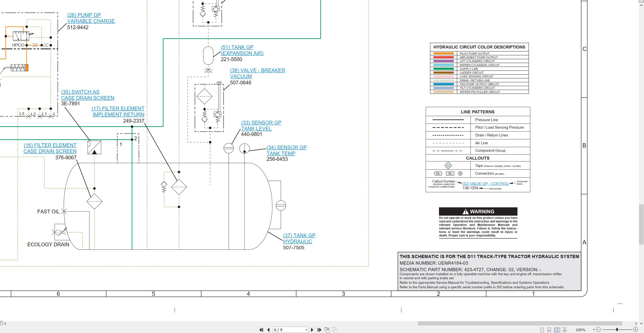This screenshot has width=644, height=333.
Task: Open the zoom level dropdown arrow
Action: click(x=594, y=330)
